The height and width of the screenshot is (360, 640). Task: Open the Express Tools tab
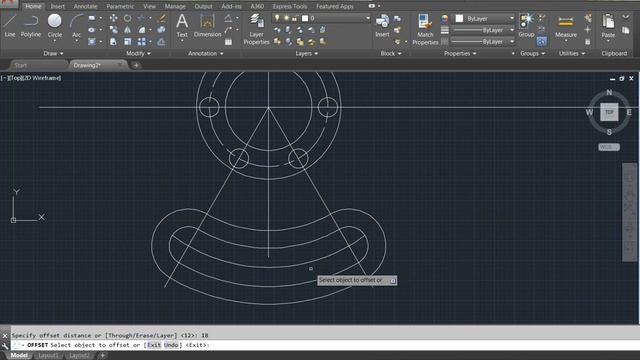290,7
